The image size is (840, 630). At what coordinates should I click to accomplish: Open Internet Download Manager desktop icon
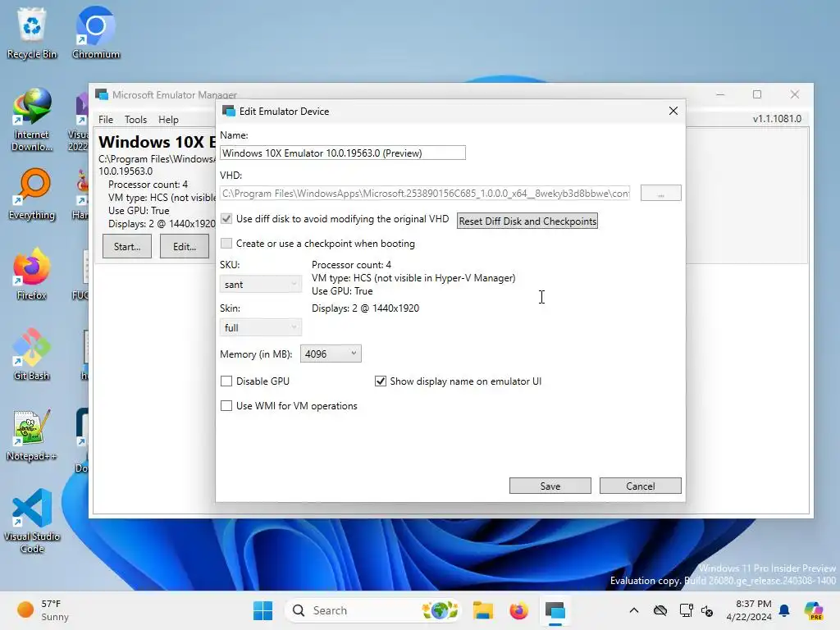(x=32, y=120)
